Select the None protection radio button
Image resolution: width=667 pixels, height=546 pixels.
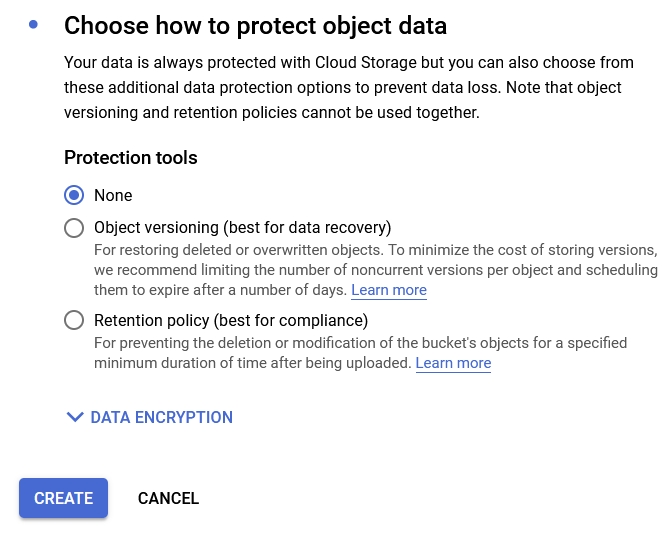click(74, 195)
